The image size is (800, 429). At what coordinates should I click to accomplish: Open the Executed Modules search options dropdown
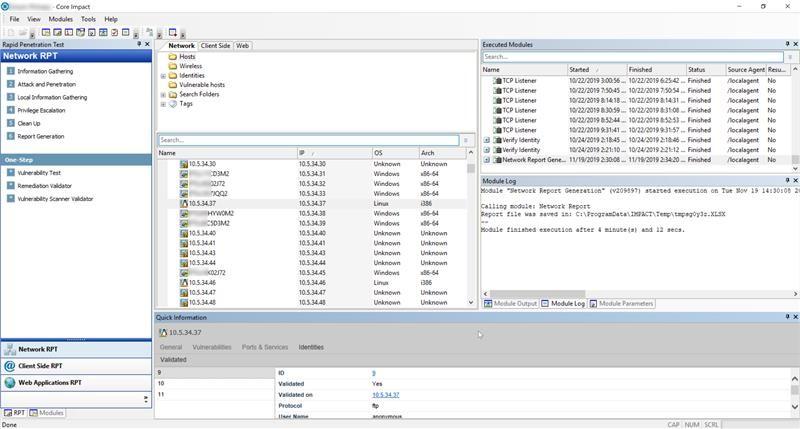[x=790, y=57]
